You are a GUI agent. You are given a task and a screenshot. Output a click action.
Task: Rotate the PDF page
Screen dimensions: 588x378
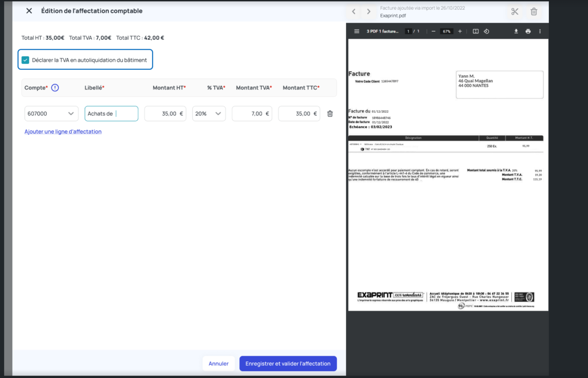486,31
